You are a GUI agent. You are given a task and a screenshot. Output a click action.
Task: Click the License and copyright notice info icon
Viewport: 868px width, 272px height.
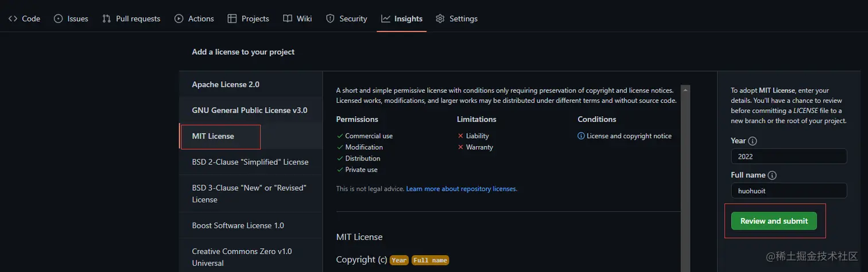581,136
